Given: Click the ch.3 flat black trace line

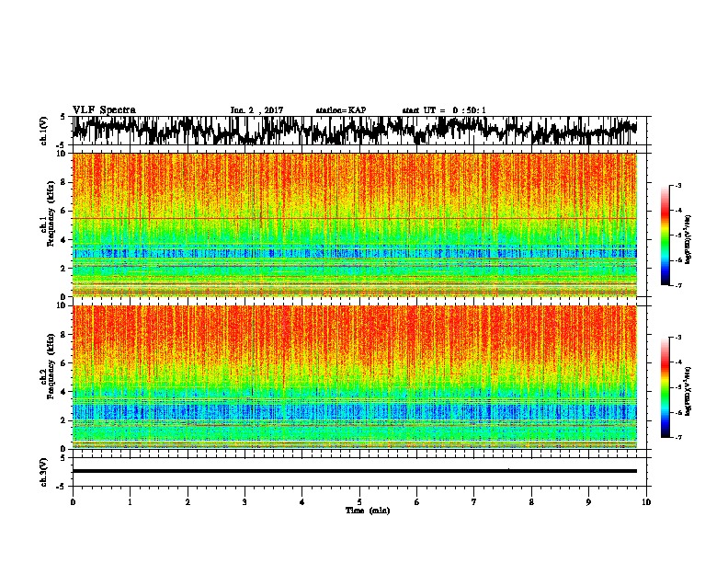Looking at the screenshot, I should tap(355, 471).
